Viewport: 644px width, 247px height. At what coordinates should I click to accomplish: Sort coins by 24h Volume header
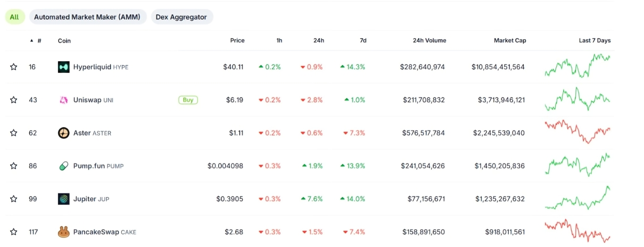point(429,40)
